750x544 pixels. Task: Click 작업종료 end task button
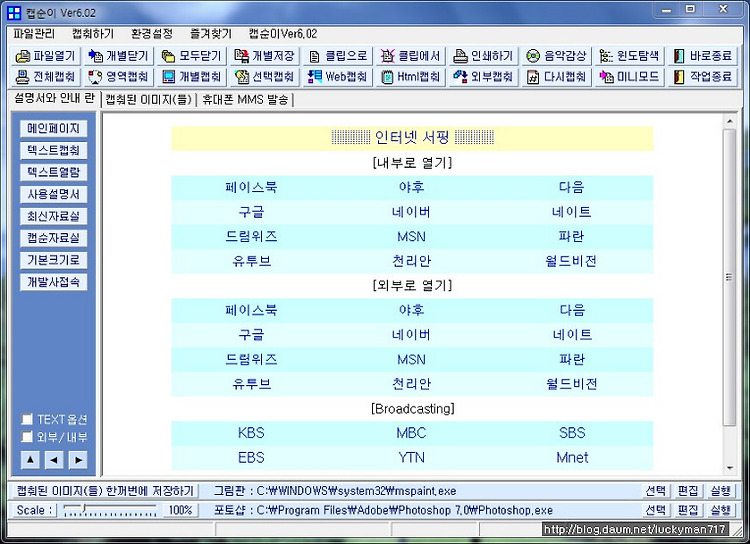tap(702, 77)
